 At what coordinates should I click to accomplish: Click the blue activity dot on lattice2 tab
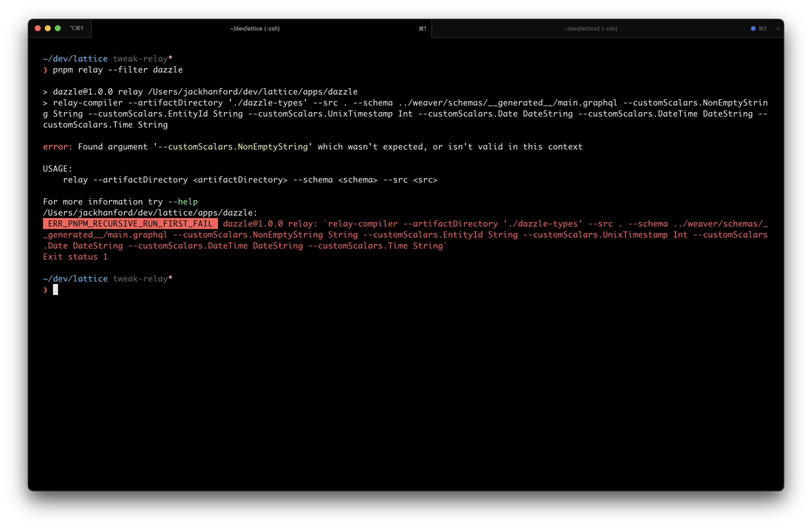click(753, 29)
